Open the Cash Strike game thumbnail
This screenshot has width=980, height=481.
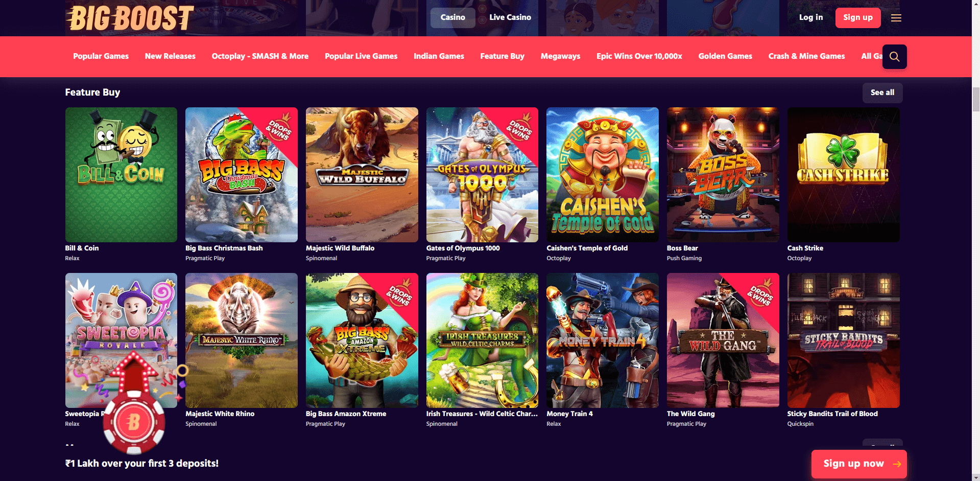pyautogui.click(x=844, y=175)
